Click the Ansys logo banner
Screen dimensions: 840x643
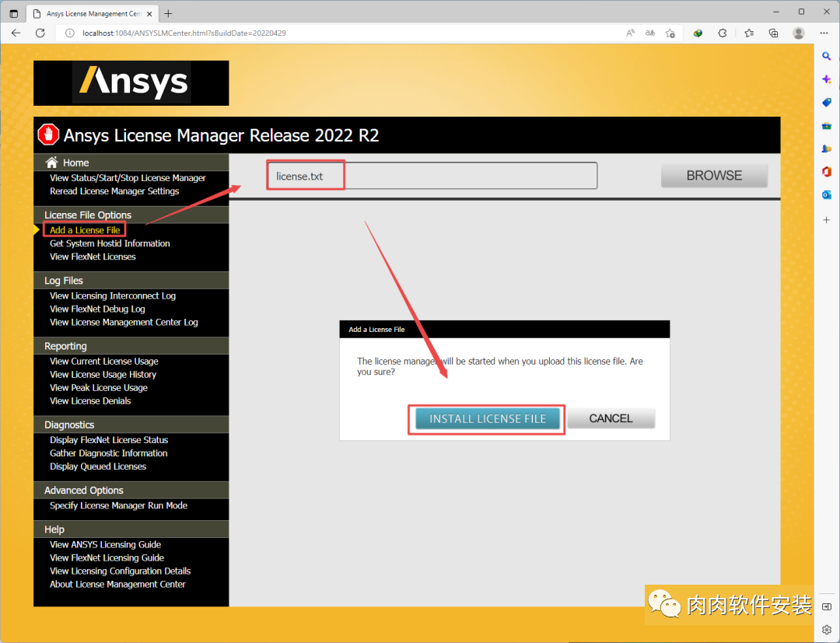pos(131,83)
